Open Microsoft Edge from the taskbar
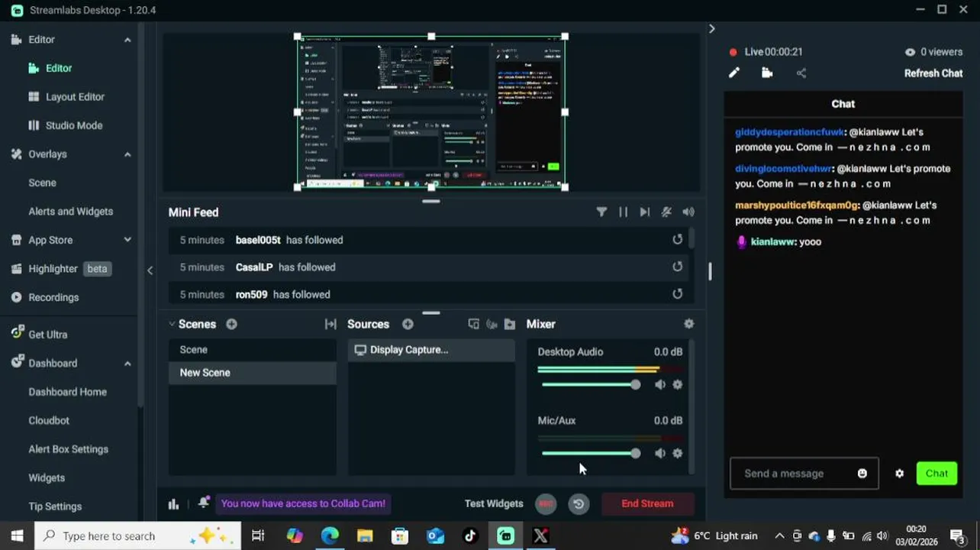This screenshot has height=550, width=980. (x=330, y=536)
